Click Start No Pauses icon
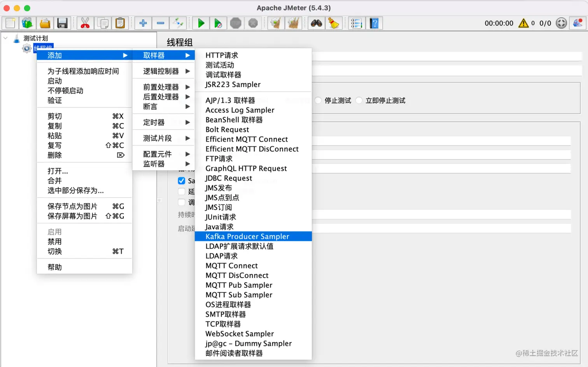 (x=218, y=23)
